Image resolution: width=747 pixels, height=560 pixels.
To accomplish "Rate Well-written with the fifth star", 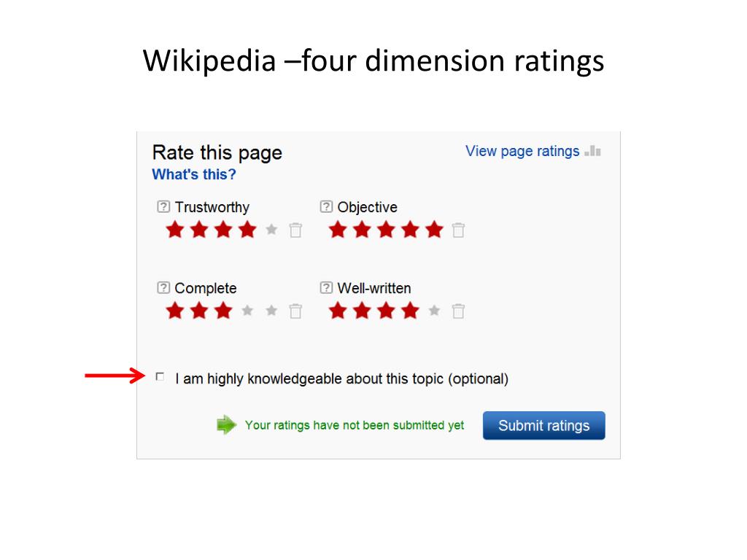I will click(x=434, y=311).
